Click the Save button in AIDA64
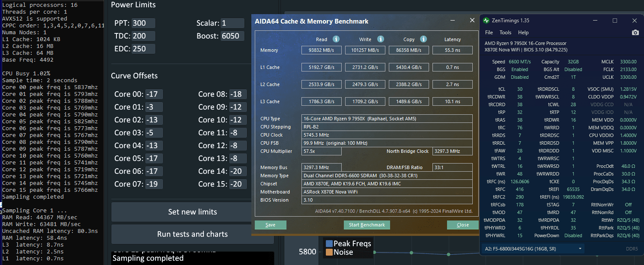Image resolution: width=644 pixels, height=265 pixels. 271,225
